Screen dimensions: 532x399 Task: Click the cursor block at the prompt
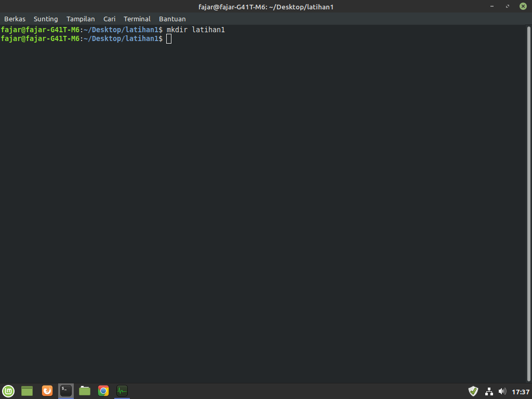pyautogui.click(x=169, y=39)
